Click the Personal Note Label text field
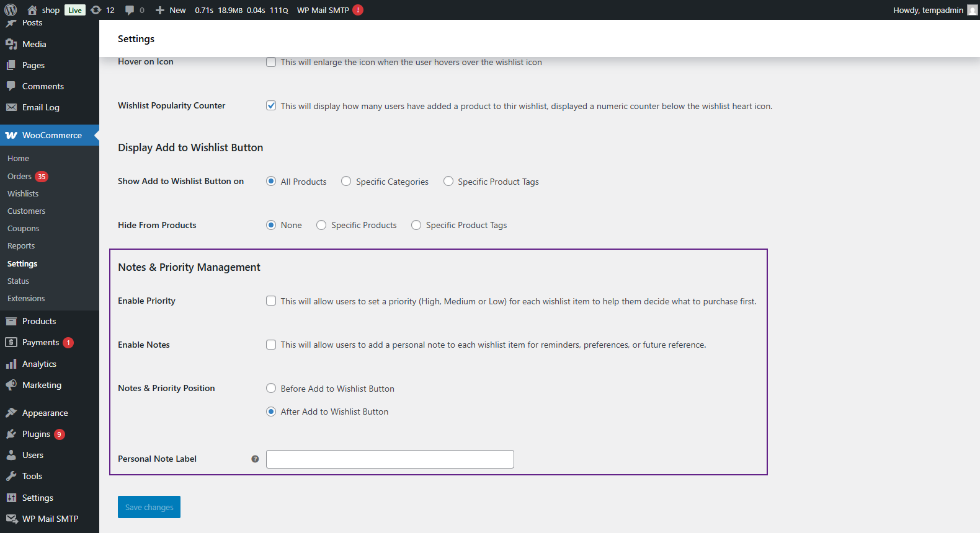Image resolution: width=980 pixels, height=533 pixels. [390, 459]
